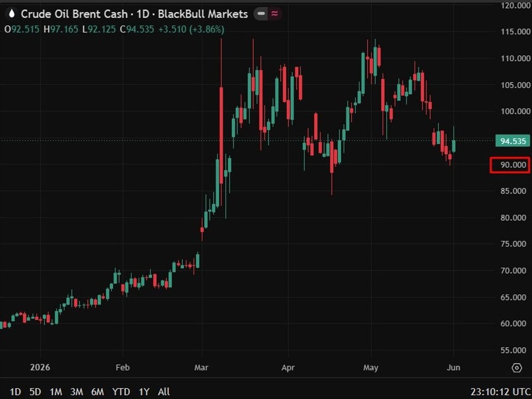The width and height of the screenshot is (532, 399).
Task: Click the gray minus indicator next to BlackBull Markets
Action: pyautogui.click(x=261, y=14)
